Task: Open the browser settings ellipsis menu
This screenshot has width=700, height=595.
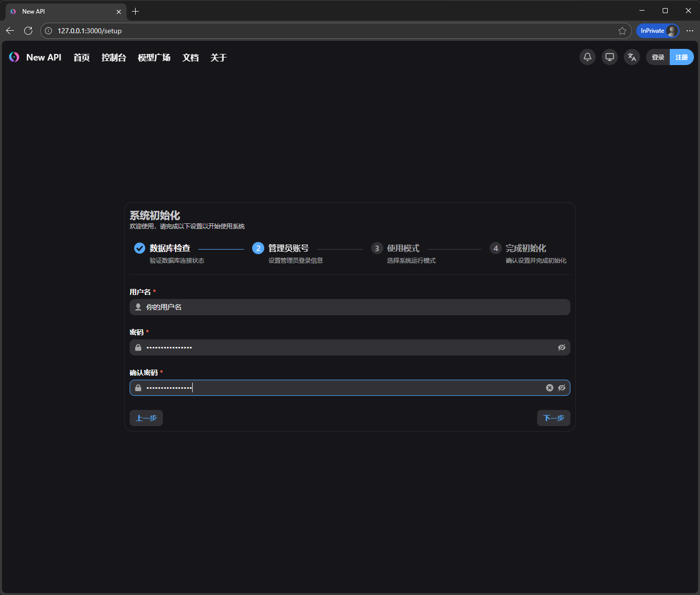Action: pyautogui.click(x=689, y=31)
